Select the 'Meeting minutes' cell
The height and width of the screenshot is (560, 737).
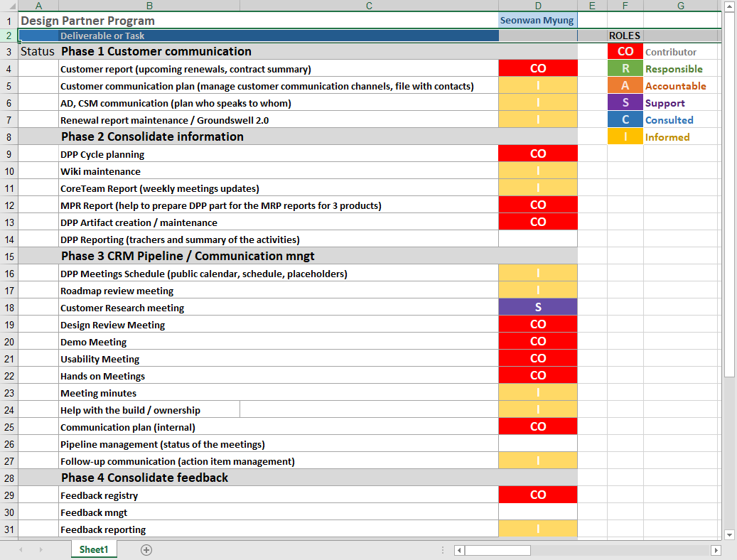(x=279, y=393)
